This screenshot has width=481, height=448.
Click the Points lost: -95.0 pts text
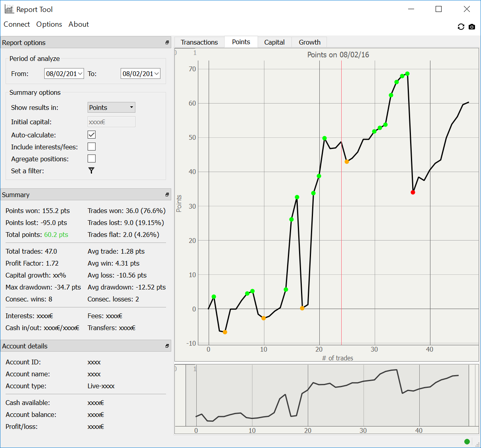pos(36,223)
